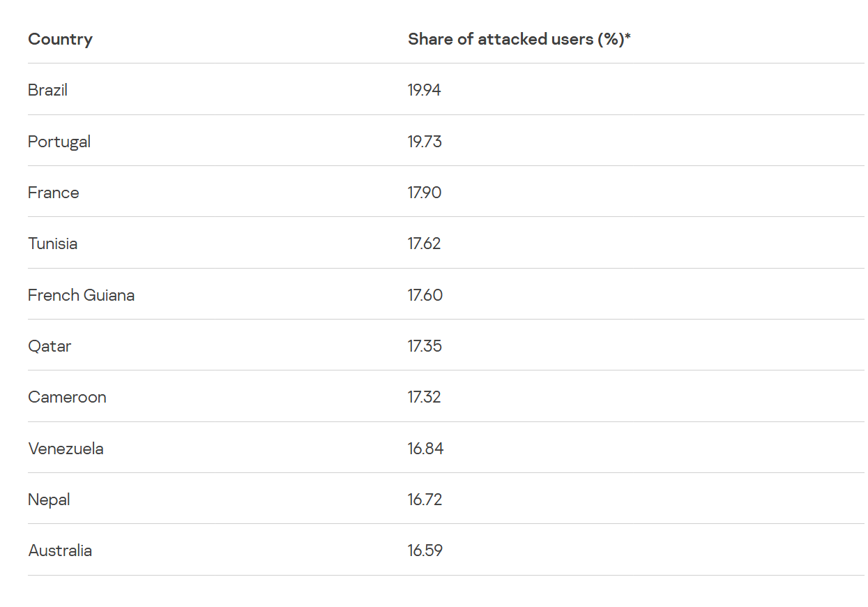
Task: Click the 17.35 value for Qatar
Action: coord(425,346)
